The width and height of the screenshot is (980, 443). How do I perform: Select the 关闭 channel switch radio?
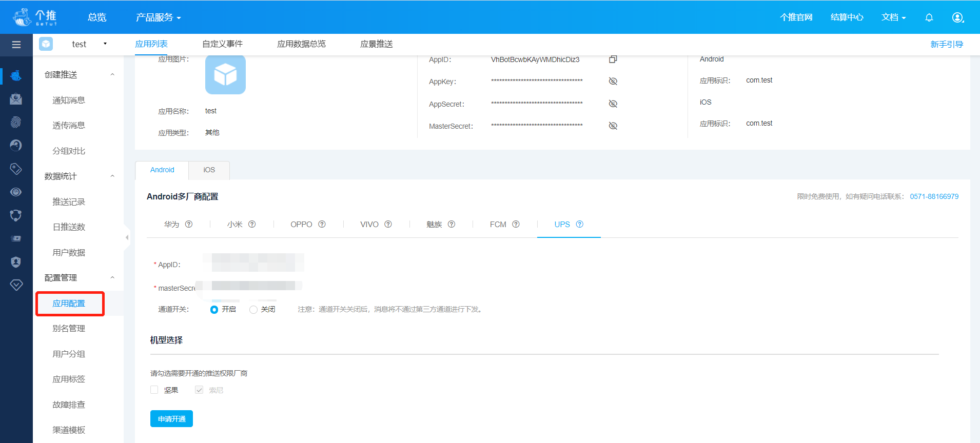coord(253,310)
